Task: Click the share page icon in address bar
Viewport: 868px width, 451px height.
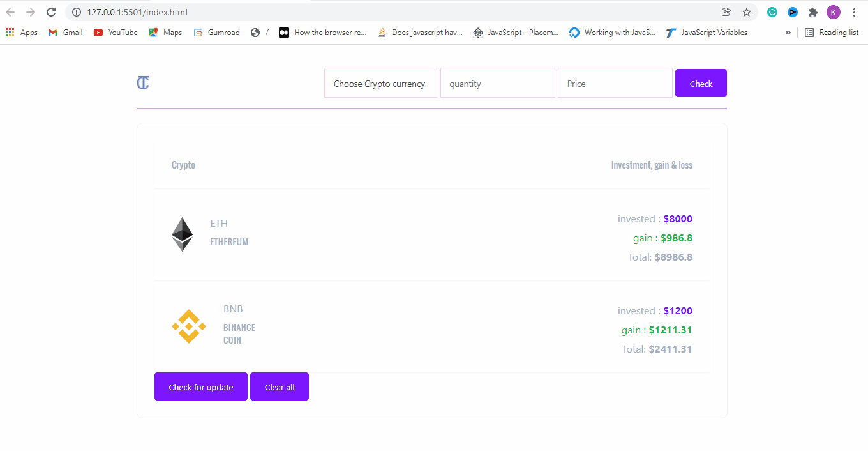Action: (x=726, y=12)
